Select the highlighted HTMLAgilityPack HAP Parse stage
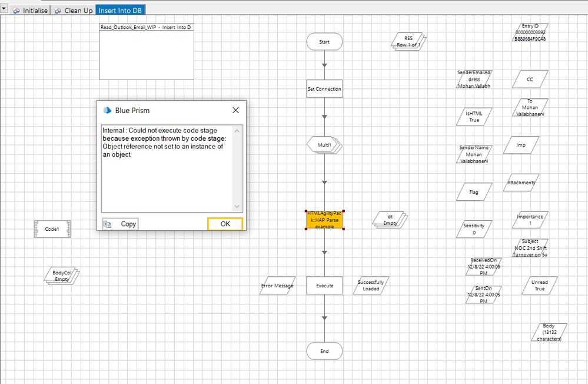 [324, 220]
